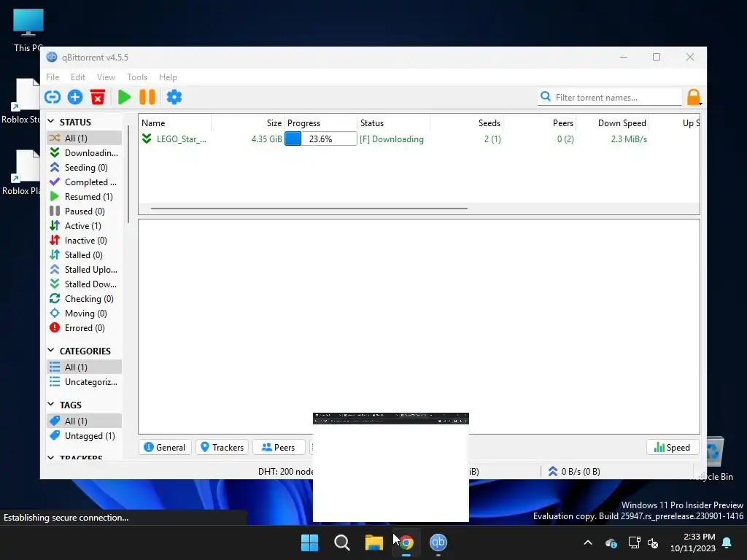The image size is (747, 560).
Task: Open Options via the gear icon
Action: (174, 97)
